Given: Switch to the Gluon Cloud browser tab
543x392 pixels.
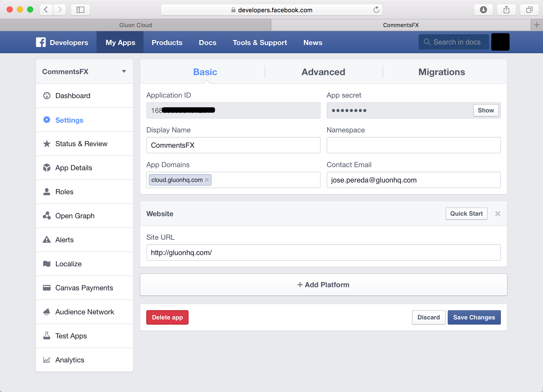Looking at the screenshot, I should (x=135, y=25).
